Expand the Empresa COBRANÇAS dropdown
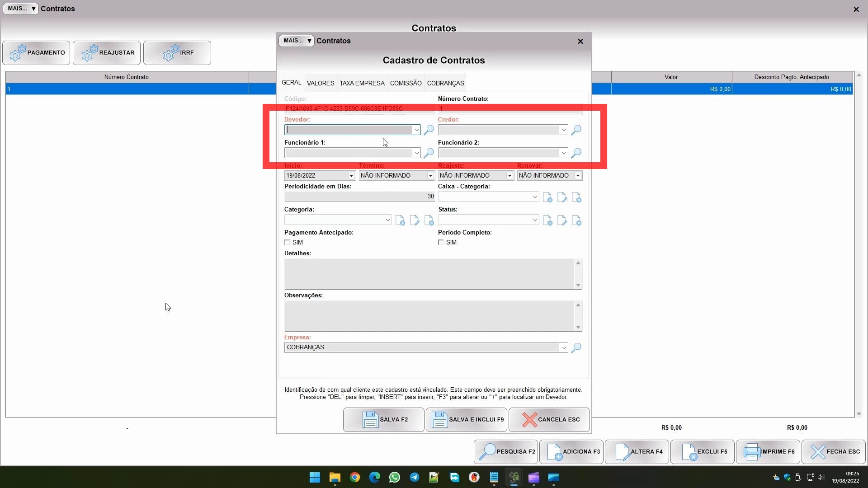The image size is (868, 488). coord(564,347)
